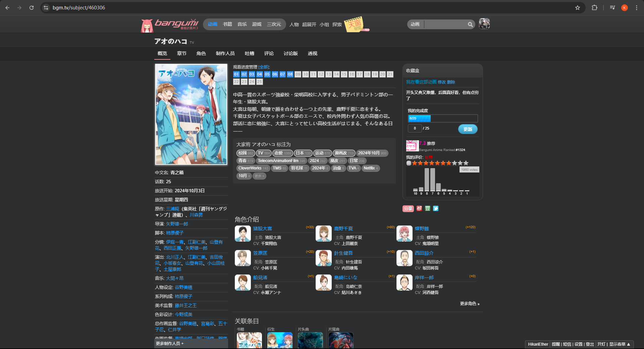Mark episode 25 as watched
The image size is (644, 349).
pyautogui.click(x=260, y=82)
